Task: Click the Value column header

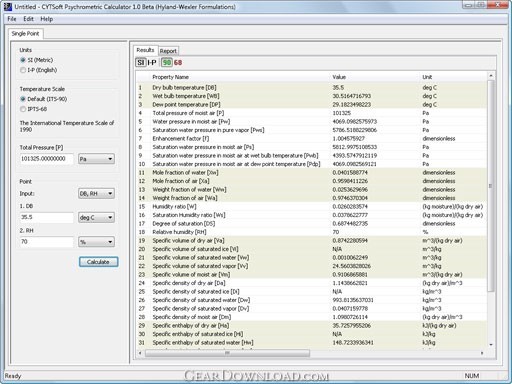Action: [x=374, y=77]
